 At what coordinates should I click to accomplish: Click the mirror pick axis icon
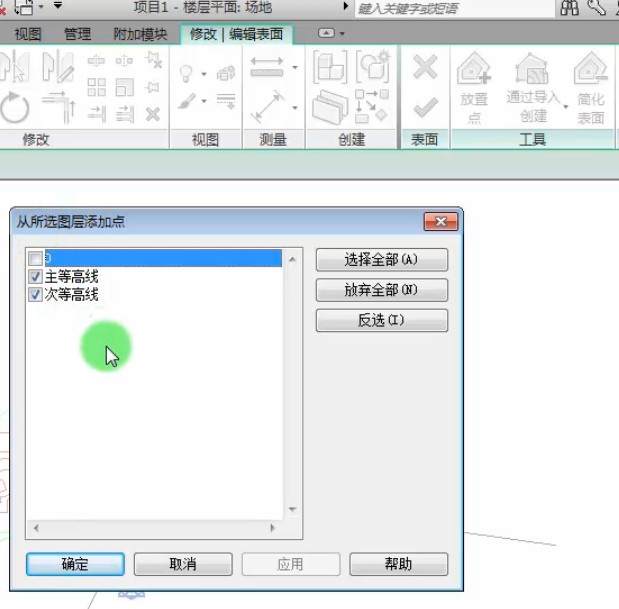coord(15,66)
